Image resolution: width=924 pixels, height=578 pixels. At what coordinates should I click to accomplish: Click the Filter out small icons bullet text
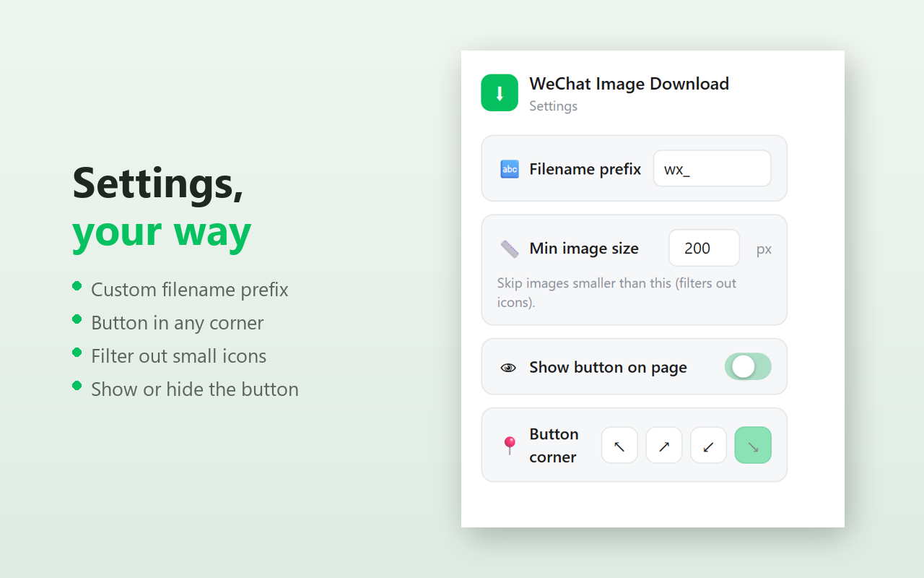(x=178, y=356)
